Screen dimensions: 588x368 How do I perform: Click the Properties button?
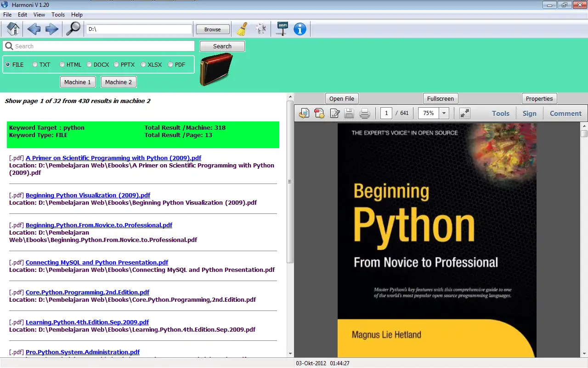tap(539, 98)
